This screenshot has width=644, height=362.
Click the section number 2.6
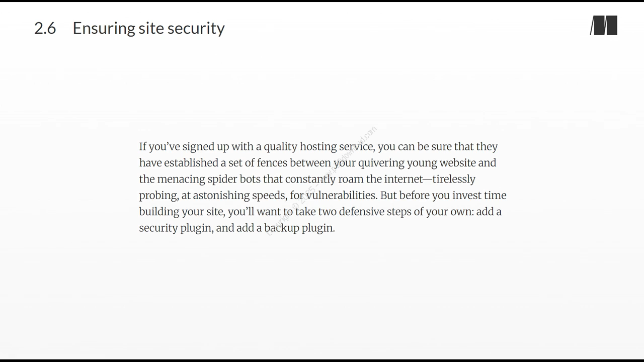tap(45, 28)
